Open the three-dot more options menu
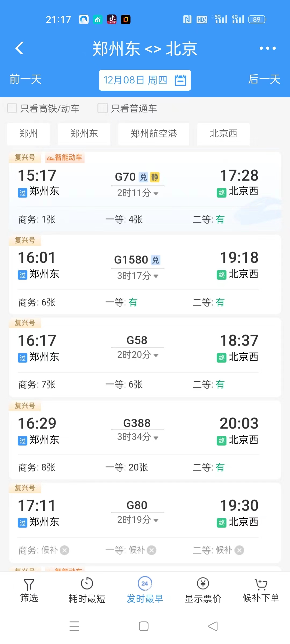Viewport: 290px width, 644px height. tap(267, 48)
